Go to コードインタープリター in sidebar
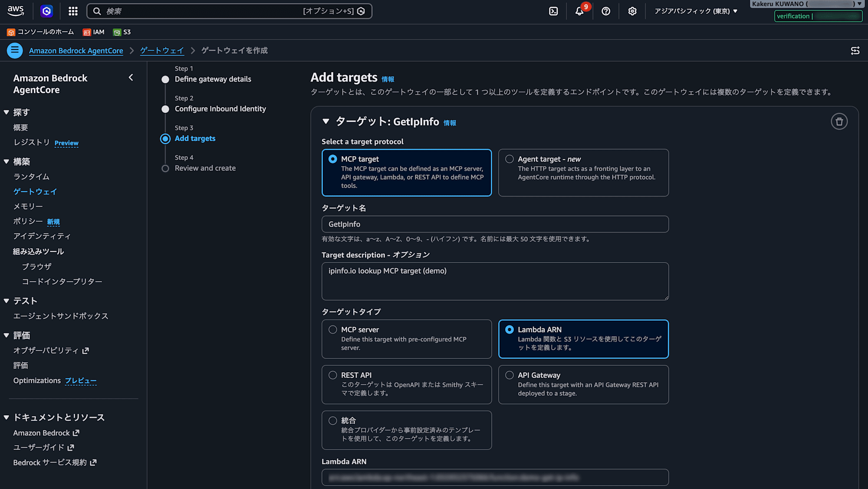The height and width of the screenshot is (489, 868). (x=62, y=282)
